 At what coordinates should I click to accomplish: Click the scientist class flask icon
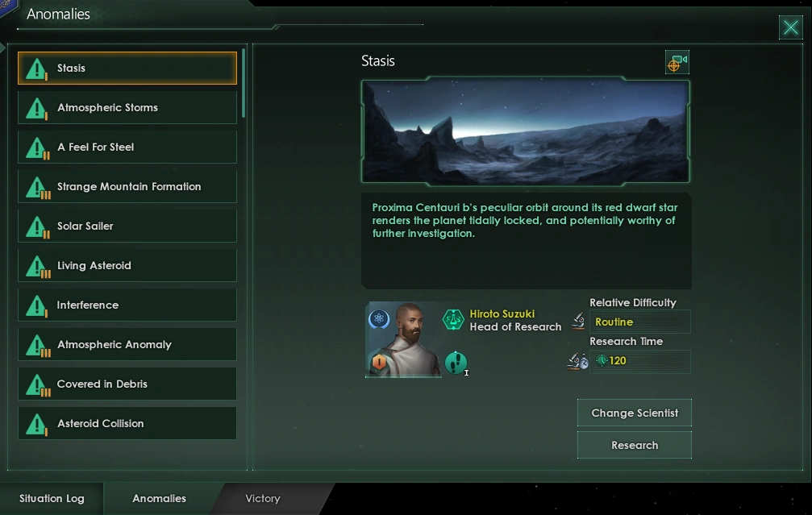point(453,319)
